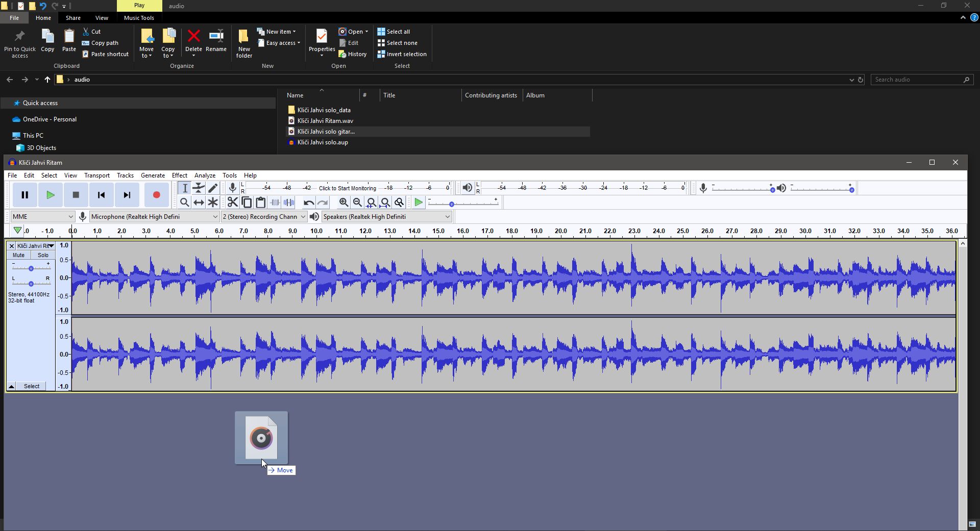
Task: Skip to end of track
Action: 127,195
